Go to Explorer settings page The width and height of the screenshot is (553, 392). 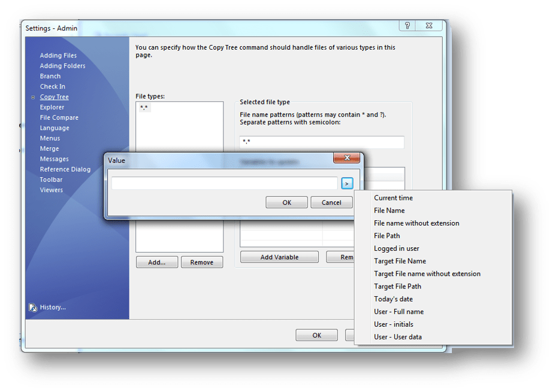pos(52,107)
